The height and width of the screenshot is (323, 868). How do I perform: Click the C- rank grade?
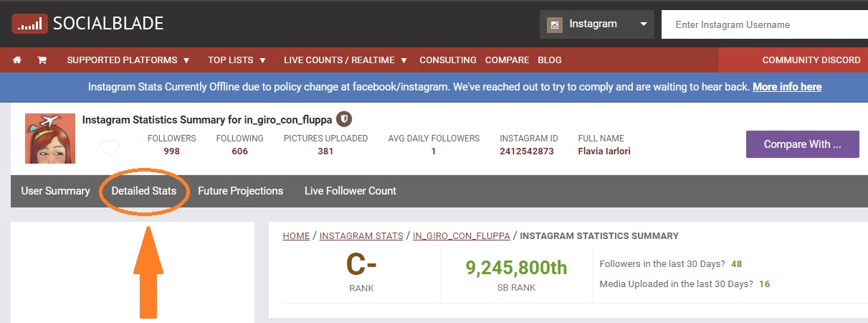[x=361, y=265]
